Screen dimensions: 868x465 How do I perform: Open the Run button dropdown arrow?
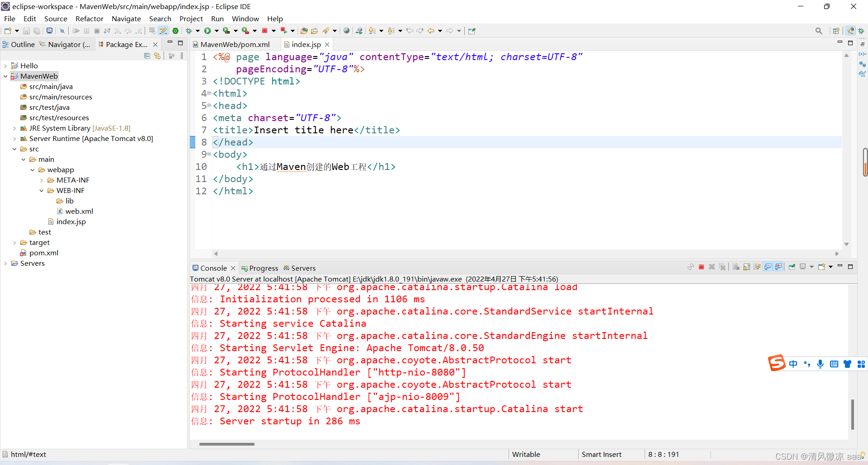217,31
